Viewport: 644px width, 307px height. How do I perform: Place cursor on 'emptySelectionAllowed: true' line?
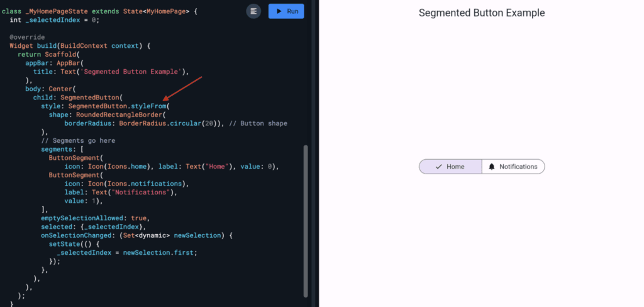click(94, 218)
